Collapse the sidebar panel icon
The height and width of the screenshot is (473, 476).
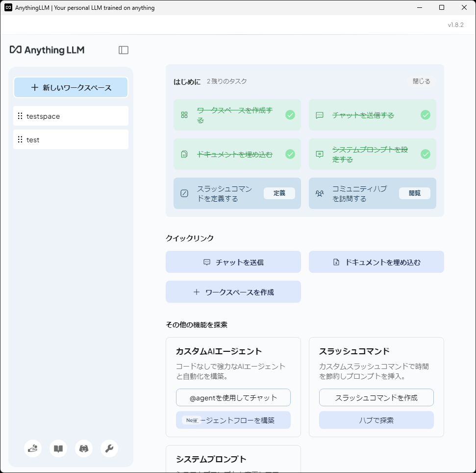coord(124,50)
